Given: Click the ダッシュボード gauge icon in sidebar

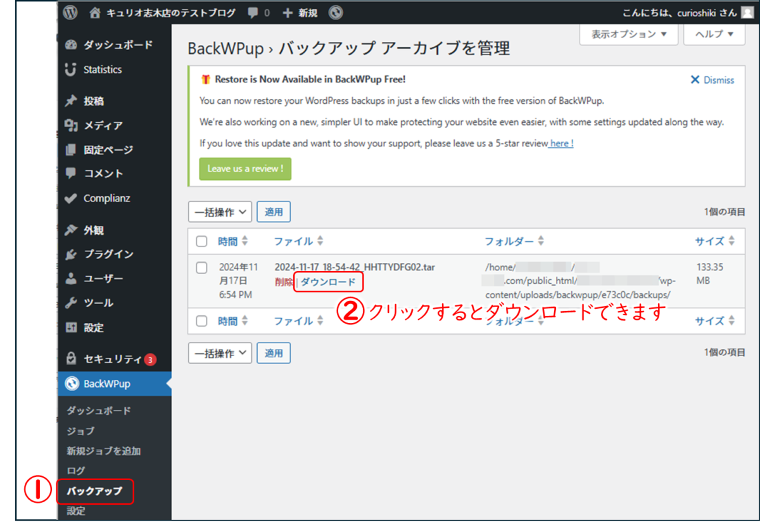Looking at the screenshot, I should pos(71,45).
